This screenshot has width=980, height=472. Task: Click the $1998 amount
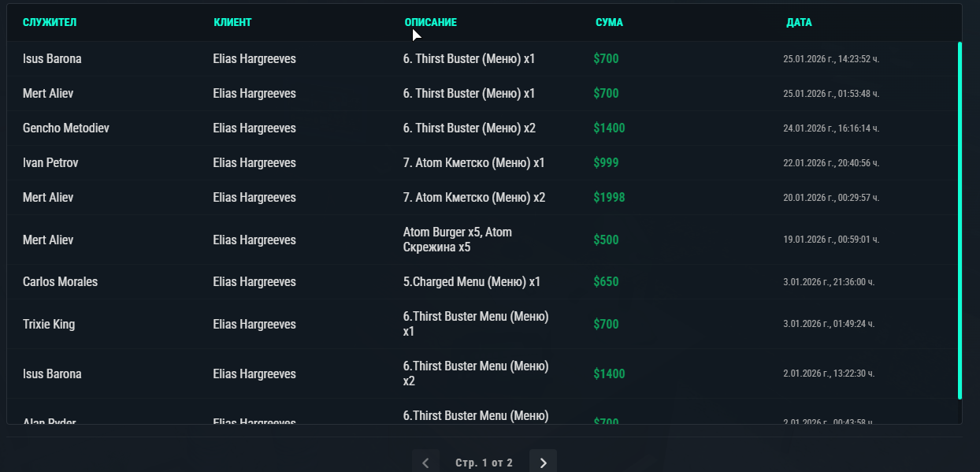pos(609,197)
